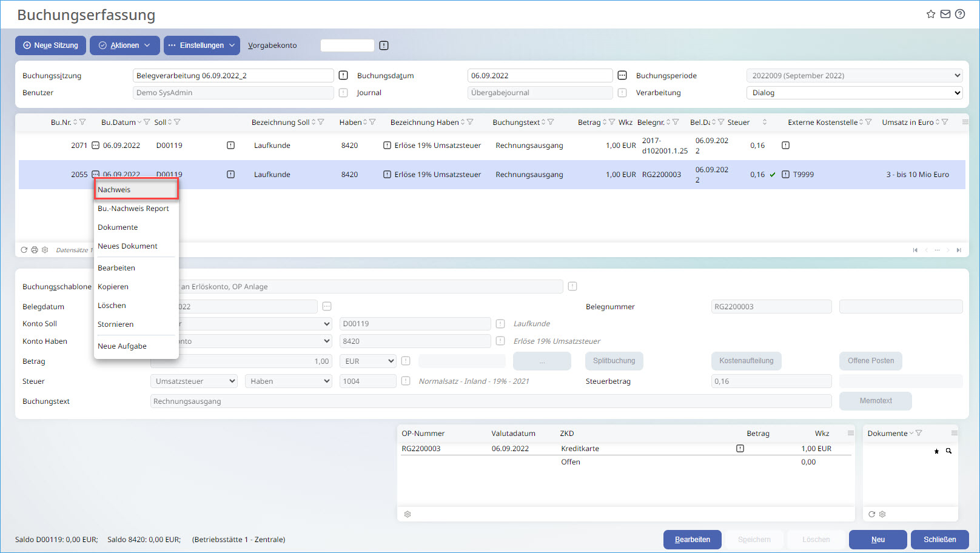Open the Aktionen dropdown menu
Viewport: 980px width, 553px height.
pos(124,45)
